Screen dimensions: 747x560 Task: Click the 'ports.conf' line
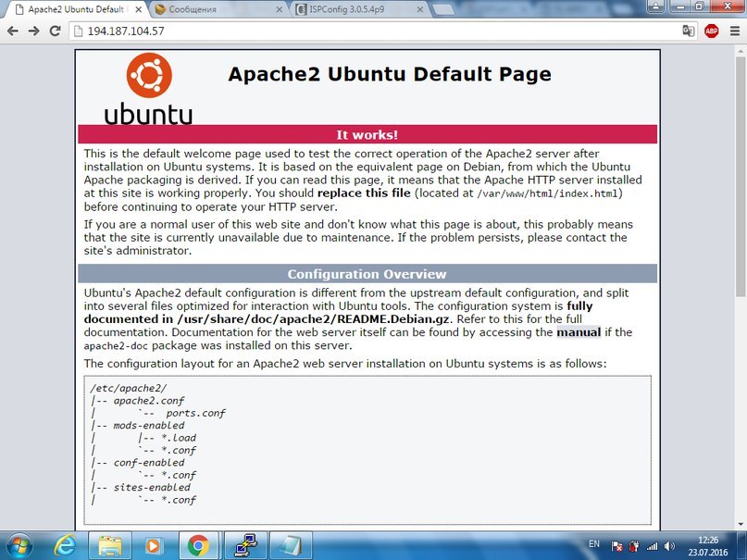coord(195,413)
